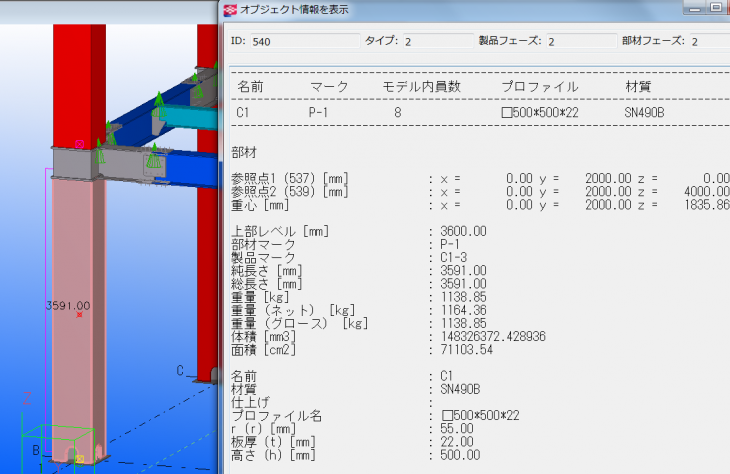Click the red midpoint marker on the selected column

coord(79,315)
